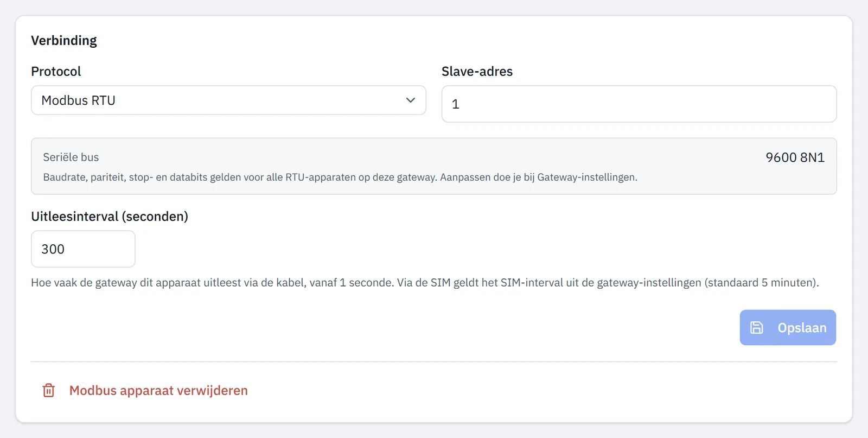Click the Verbinding section heading
The image size is (868, 438).
[x=64, y=41]
